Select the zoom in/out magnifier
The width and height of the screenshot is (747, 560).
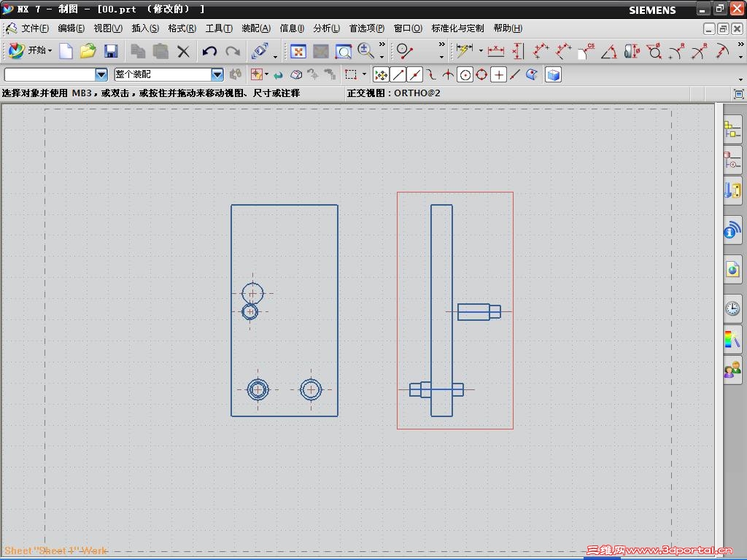pos(365,50)
